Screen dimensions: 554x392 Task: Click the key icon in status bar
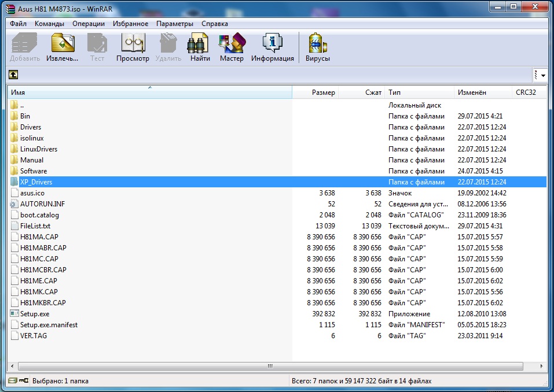[x=24, y=380]
